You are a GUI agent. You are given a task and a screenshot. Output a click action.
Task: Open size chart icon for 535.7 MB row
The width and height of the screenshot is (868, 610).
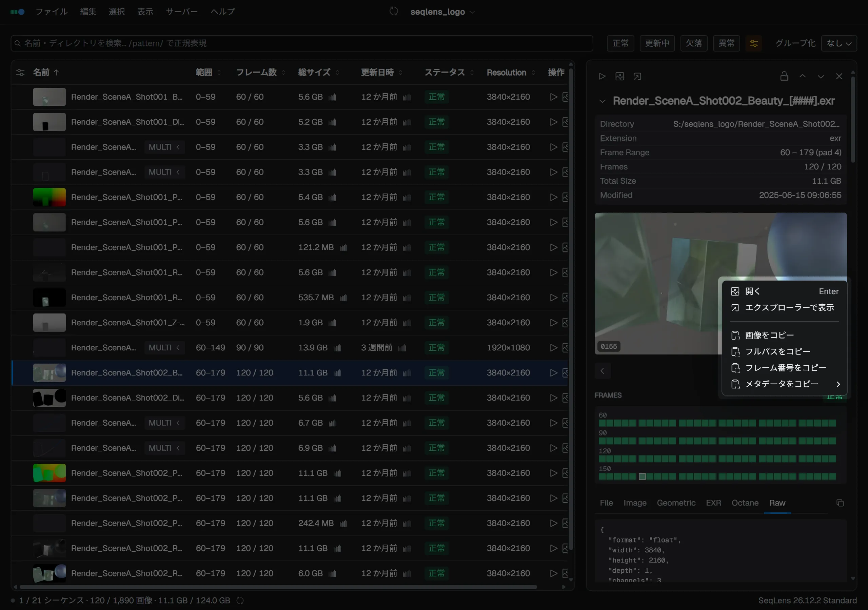pyautogui.click(x=343, y=298)
